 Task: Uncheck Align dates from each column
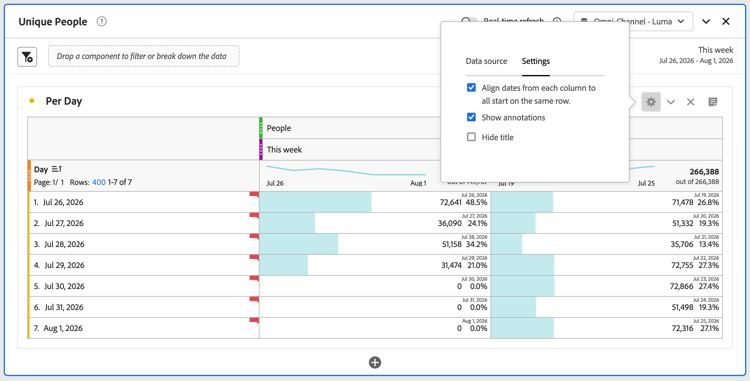(472, 87)
